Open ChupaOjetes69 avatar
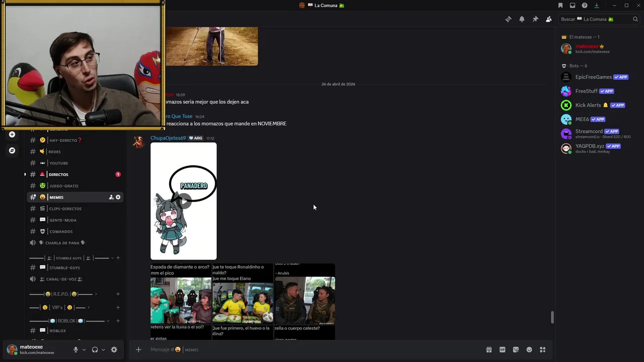Viewport: 644px width, 362px height. 138,142
